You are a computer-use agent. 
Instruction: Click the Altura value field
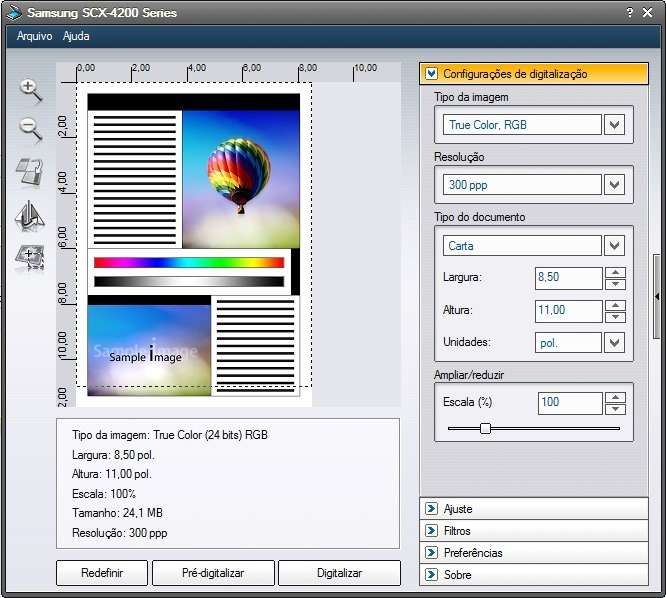click(568, 310)
